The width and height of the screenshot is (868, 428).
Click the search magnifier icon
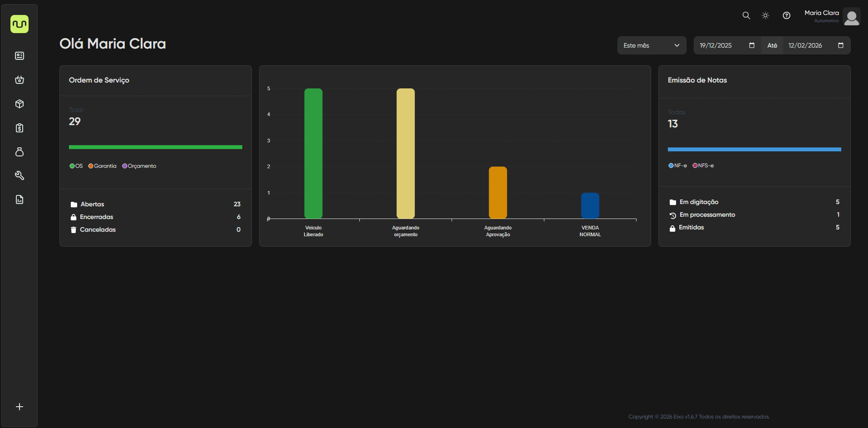[746, 15]
